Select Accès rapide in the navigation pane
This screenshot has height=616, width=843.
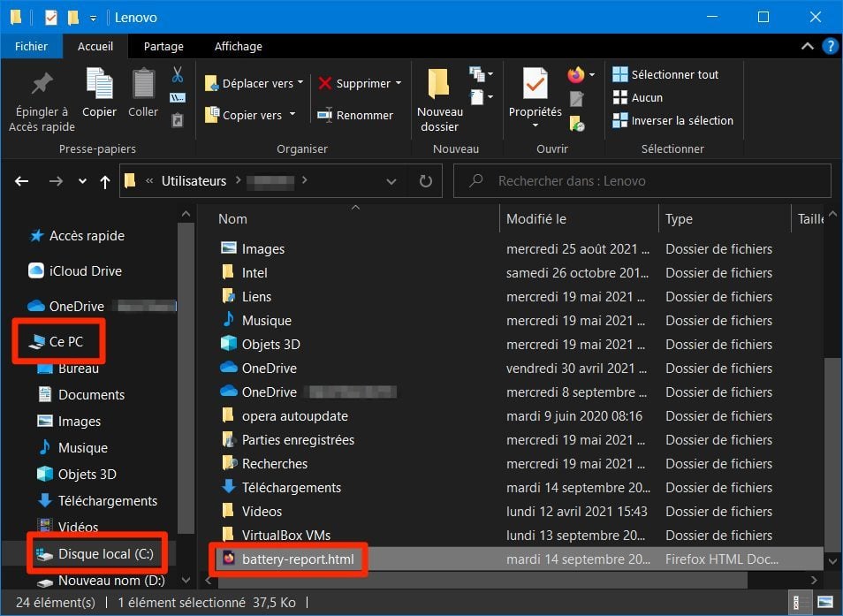[x=77, y=235]
